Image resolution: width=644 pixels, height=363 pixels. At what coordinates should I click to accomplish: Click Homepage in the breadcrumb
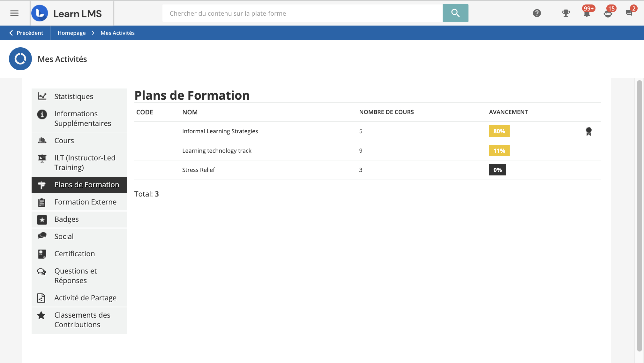click(71, 33)
